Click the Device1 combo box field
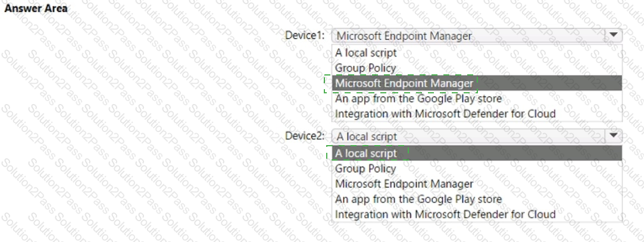The width and height of the screenshot is (644, 242). tap(468, 36)
